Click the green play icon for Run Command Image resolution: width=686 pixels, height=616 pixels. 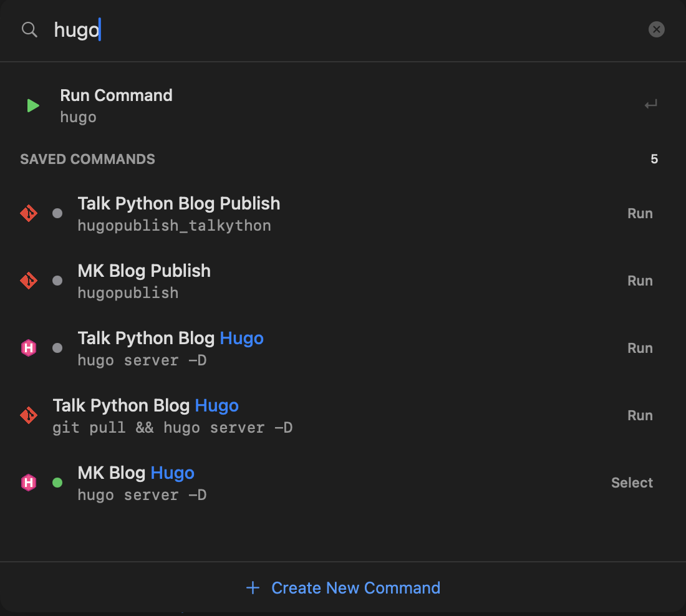[33, 106]
